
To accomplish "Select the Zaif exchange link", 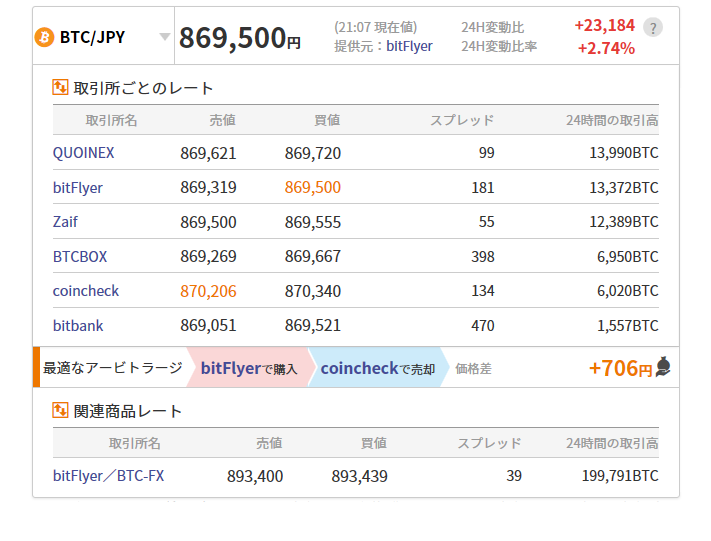I will point(65,222).
